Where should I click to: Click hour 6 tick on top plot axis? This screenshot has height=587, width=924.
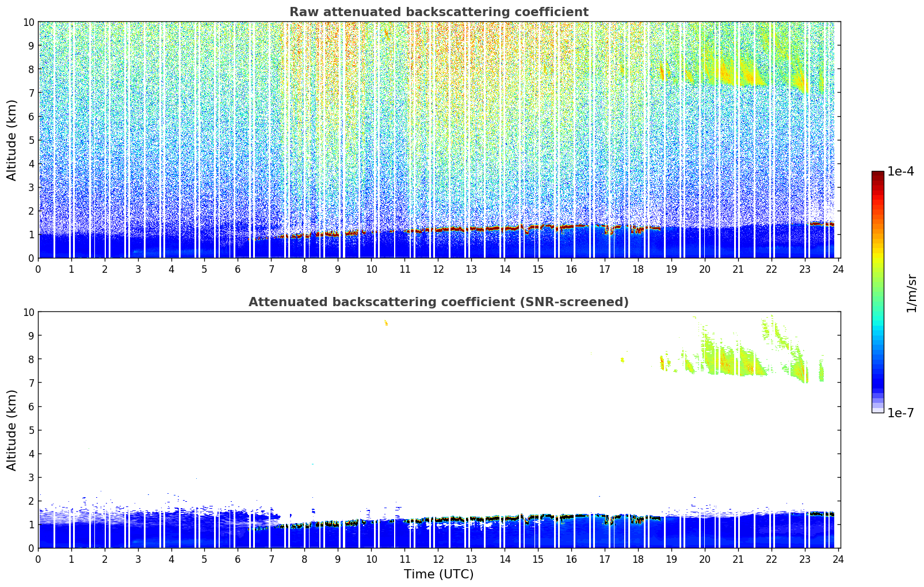click(238, 269)
